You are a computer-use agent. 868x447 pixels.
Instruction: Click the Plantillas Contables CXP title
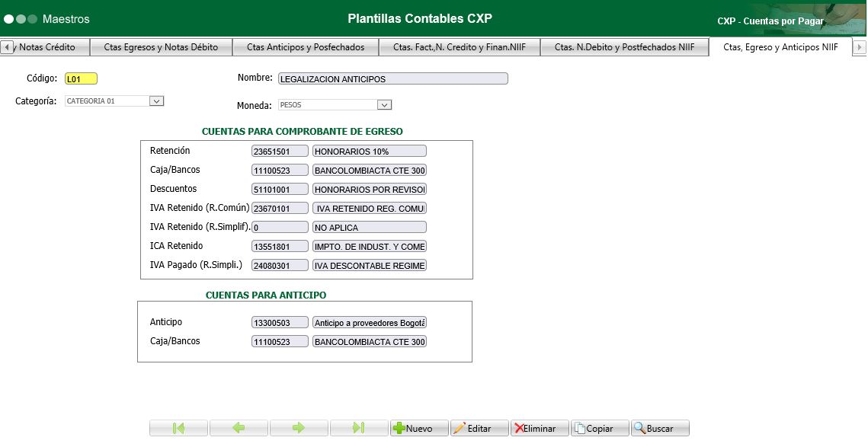(420, 18)
